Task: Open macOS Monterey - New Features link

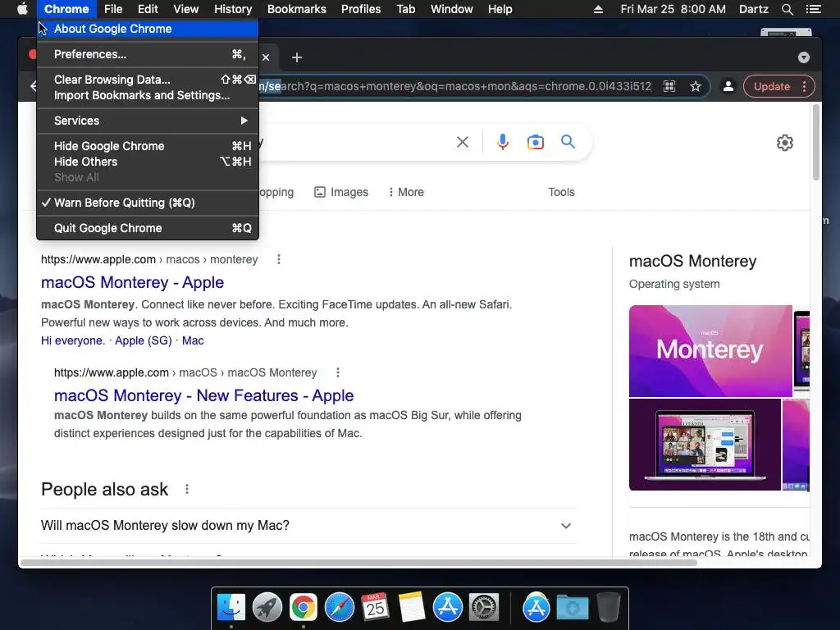Action: click(203, 395)
